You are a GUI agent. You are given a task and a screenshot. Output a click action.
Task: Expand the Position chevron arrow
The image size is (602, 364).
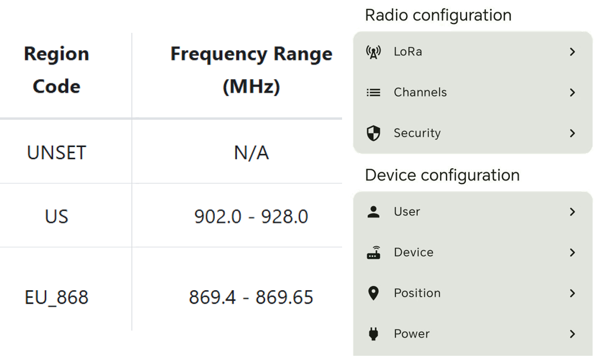pos(572,293)
